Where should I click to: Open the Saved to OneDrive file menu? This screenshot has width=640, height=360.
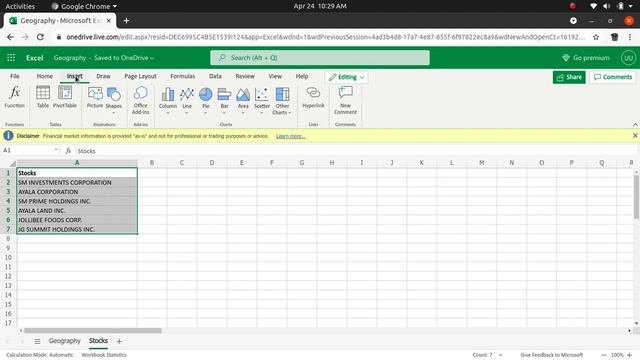pyautogui.click(x=124, y=58)
